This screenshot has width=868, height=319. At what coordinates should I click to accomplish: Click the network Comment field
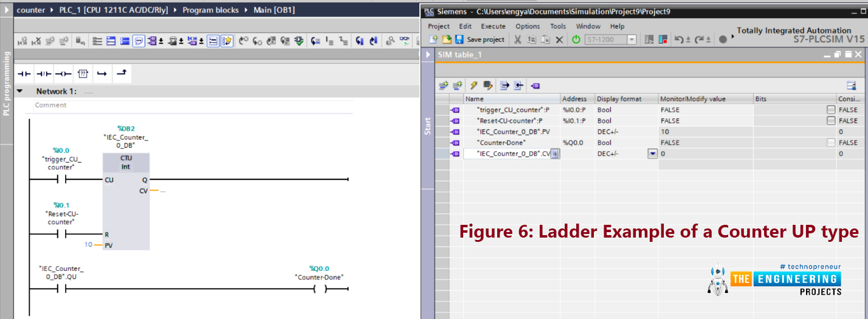pyautogui.click(x=188, y=105)
